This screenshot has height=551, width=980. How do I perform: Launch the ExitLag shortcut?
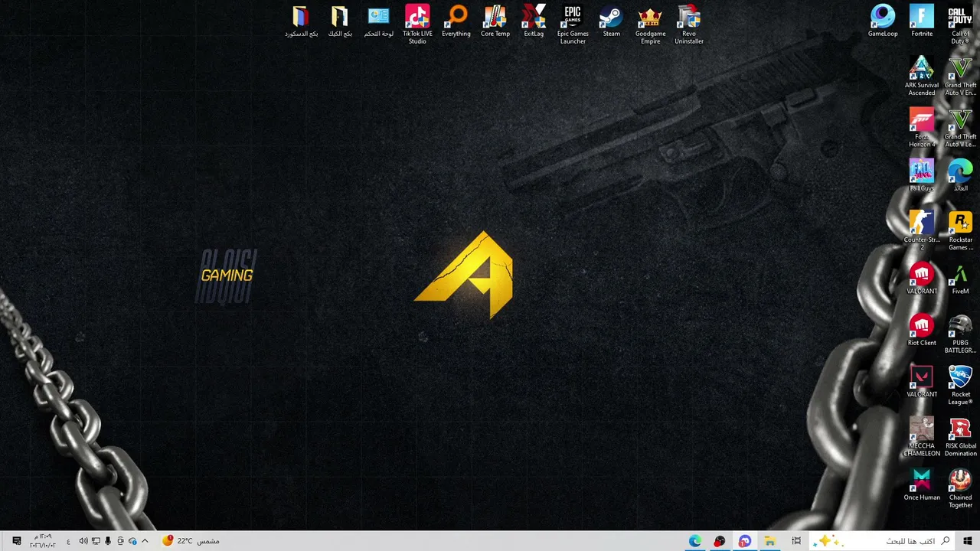click(x=534, y=21)
